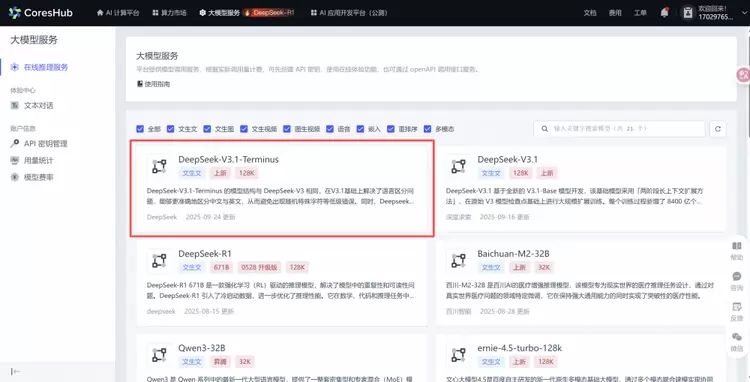Click the CoresHub logo
The image size is (750, 382).
pyautogui.click(x=41, y=13)
